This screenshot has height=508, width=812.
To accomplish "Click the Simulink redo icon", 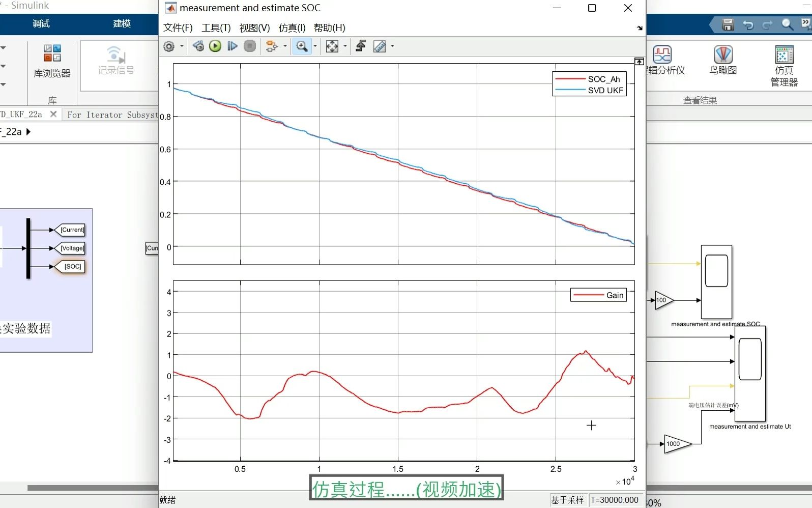I will point(768,24).
